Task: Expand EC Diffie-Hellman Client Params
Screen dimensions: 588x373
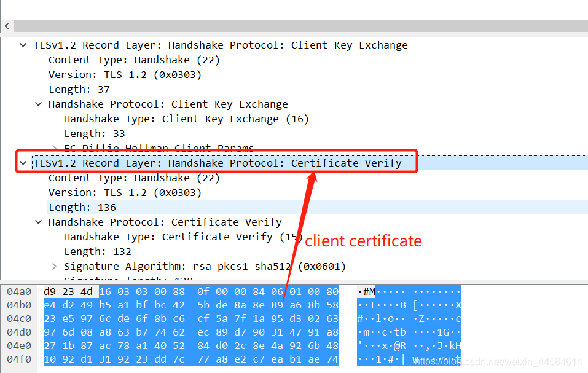Action: (x=54, y=148)
